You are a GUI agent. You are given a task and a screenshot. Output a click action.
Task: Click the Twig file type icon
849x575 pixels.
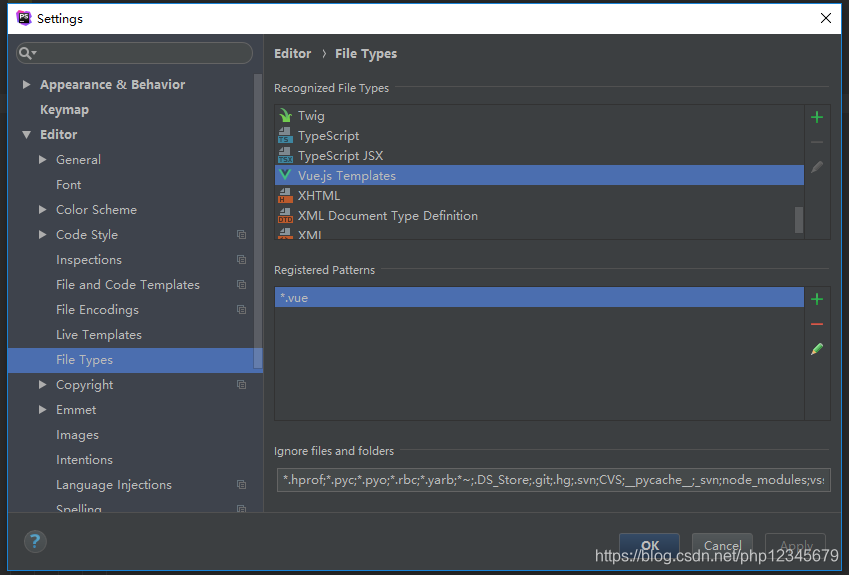[285, 115]
